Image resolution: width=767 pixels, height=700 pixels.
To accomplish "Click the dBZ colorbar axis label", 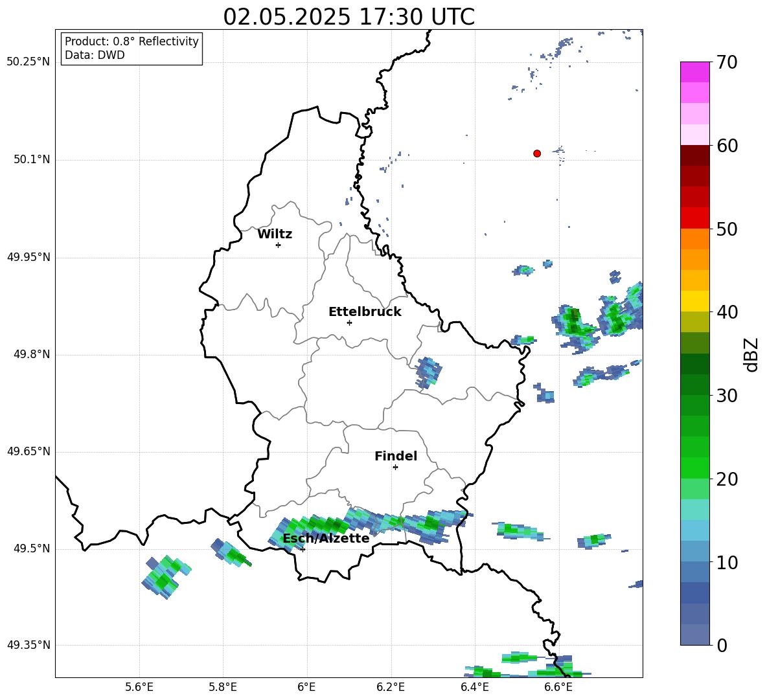I will click(751, 354).
